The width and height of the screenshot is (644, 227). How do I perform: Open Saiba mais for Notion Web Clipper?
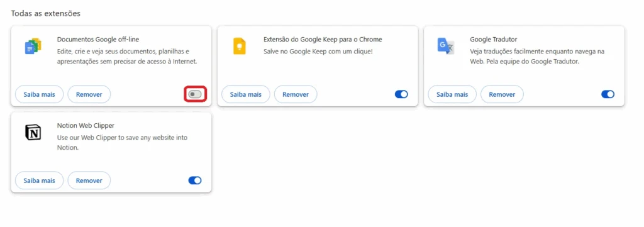[39, 180]
